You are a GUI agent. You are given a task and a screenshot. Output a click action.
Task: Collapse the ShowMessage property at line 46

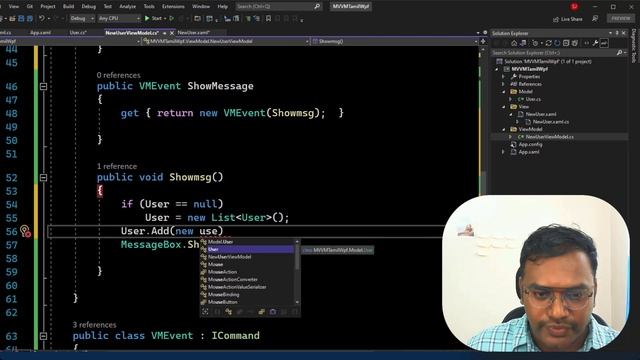coord(43,87)
